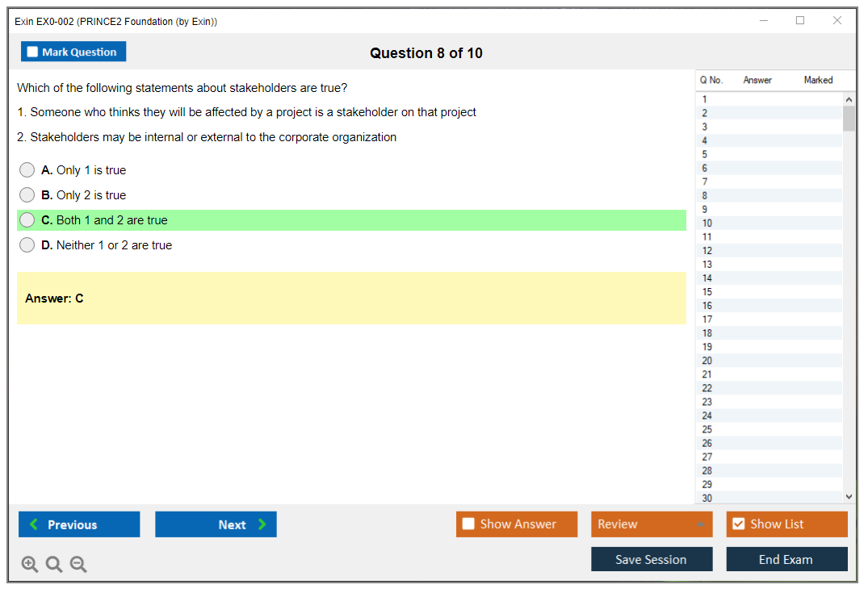Click the reset zoom magnifier icon
Screen dimensions: 868x593
54,565
